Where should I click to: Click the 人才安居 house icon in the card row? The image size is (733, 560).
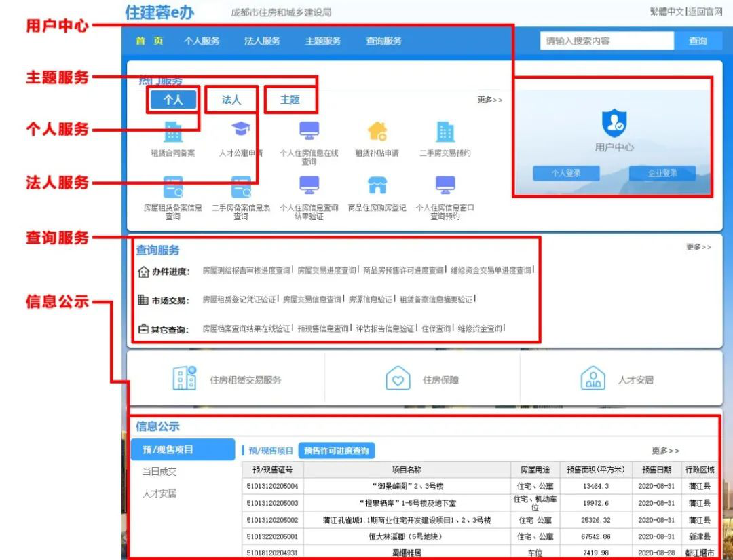point(593,378)
